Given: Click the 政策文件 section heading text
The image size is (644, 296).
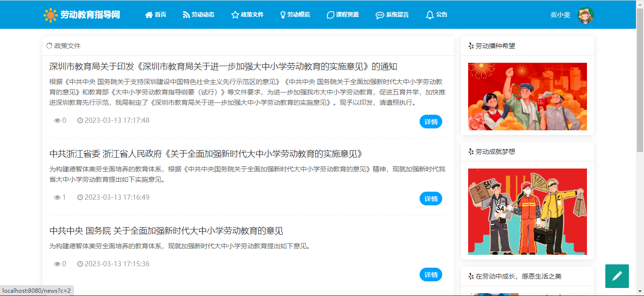Looking at the screenshot, I should 67,46.
